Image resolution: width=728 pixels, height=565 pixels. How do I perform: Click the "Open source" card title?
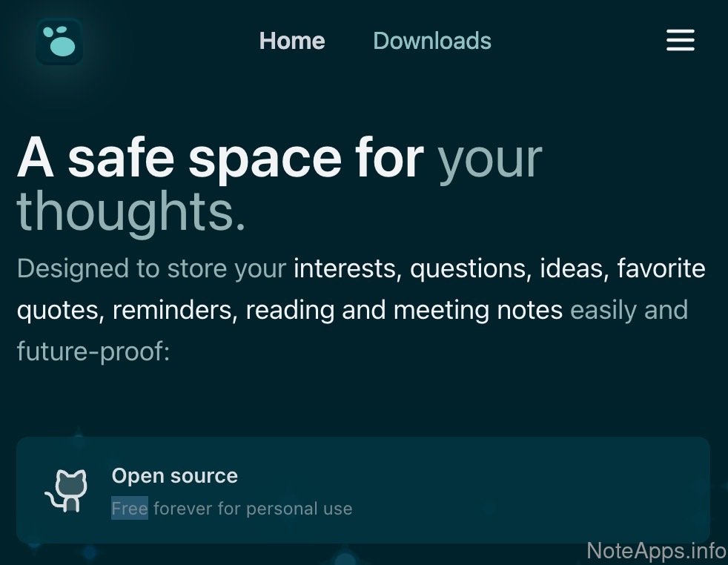point(174,476)
